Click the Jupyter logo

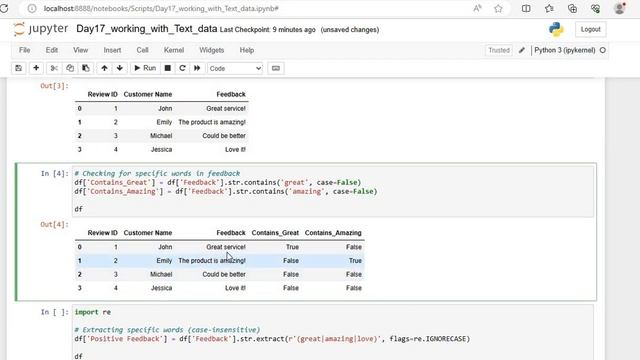[x=40, y=29]
